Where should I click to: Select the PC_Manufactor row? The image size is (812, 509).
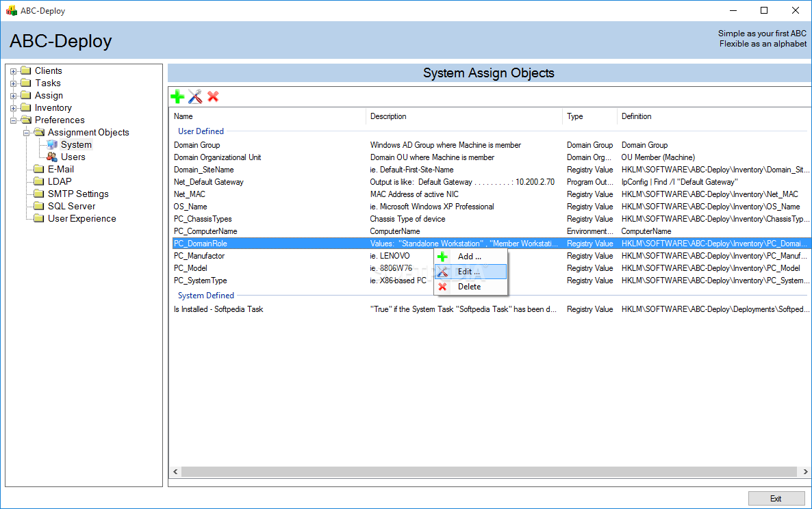coord(490,256)
